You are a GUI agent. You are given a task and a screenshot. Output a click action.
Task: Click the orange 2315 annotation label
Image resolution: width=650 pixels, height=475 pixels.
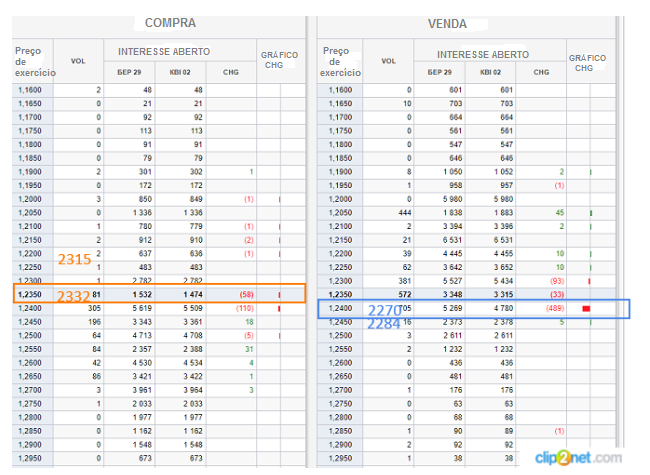coord(74,259)
